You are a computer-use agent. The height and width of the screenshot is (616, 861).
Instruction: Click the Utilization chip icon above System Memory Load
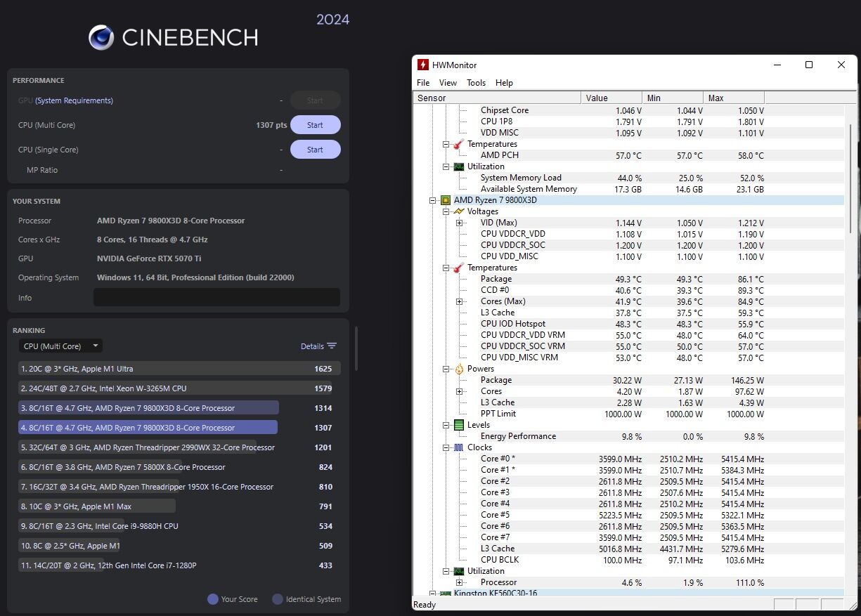coord(459,166)
